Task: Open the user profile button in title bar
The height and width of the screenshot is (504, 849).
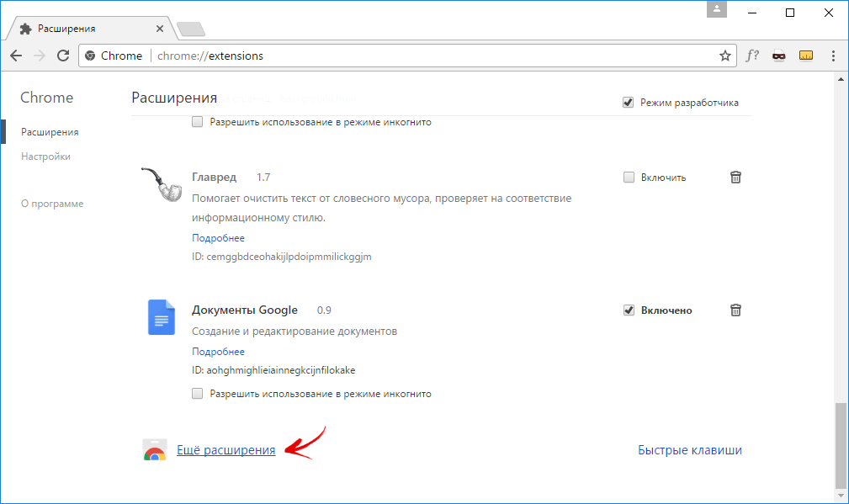Action: (x=716, y=8)
